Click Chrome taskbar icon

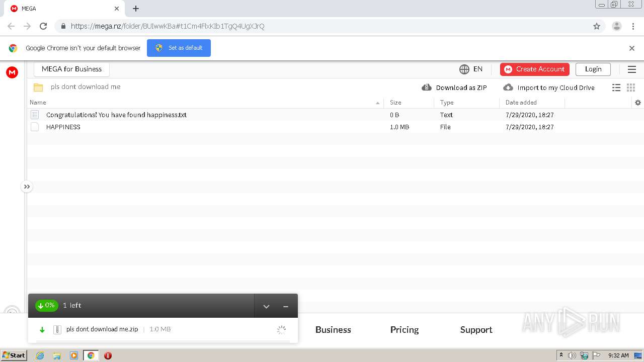tap(91, 355)
